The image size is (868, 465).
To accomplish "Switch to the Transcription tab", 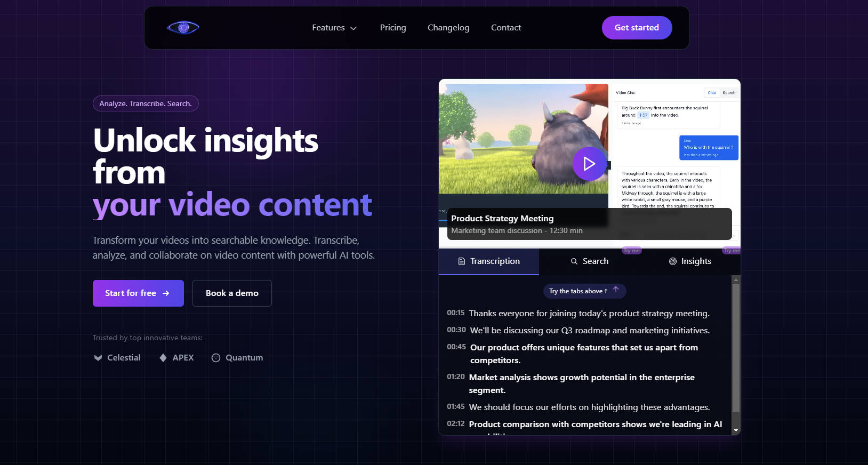I will (488, 261).
